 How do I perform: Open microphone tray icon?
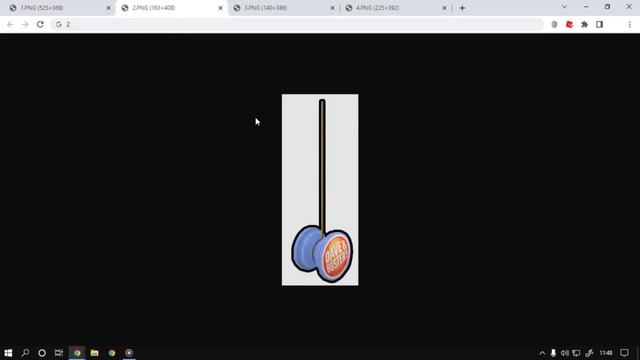click(x=553, y=353)
